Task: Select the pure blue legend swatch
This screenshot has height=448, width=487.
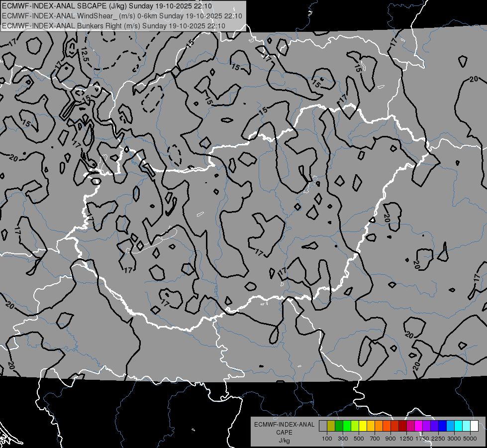Action: coord(443,426)
